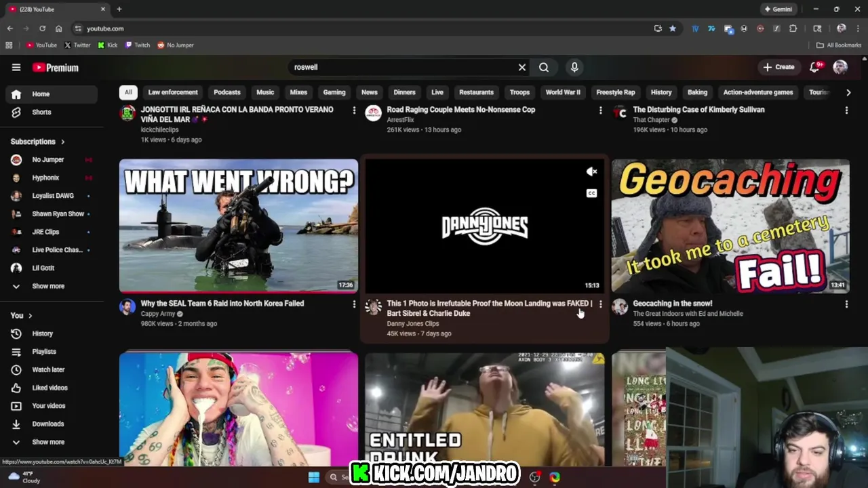The height and width of the screenshot is (488, 868).
Task: Open No Jumper subscription channel
Action: coord(52,159)
